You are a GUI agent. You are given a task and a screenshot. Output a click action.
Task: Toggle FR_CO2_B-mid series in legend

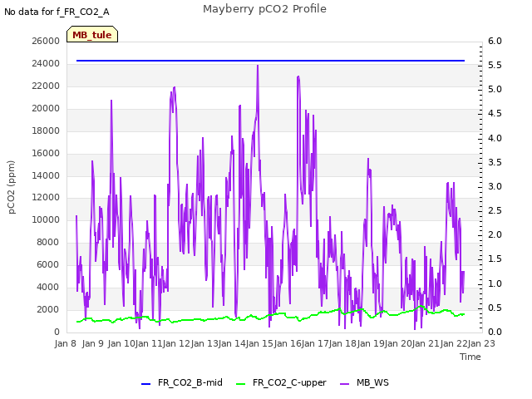182,382
